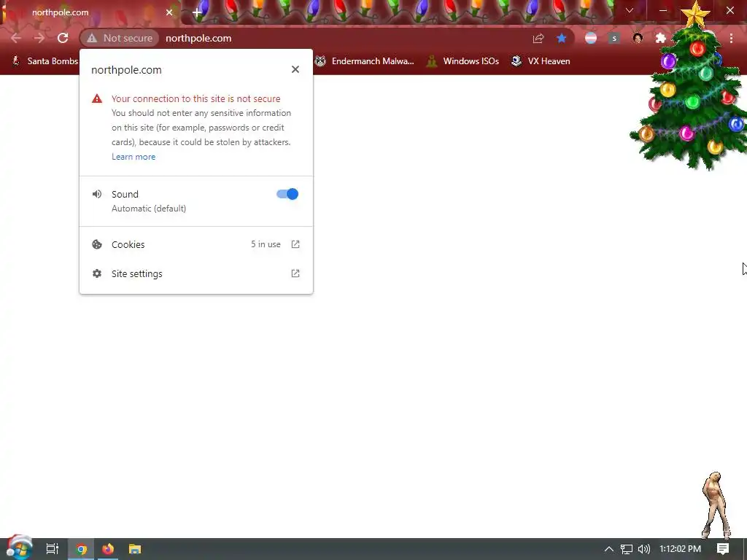Click the Site settings external link icon
This screenshot has width=747, height=560.
coord(295,273)
